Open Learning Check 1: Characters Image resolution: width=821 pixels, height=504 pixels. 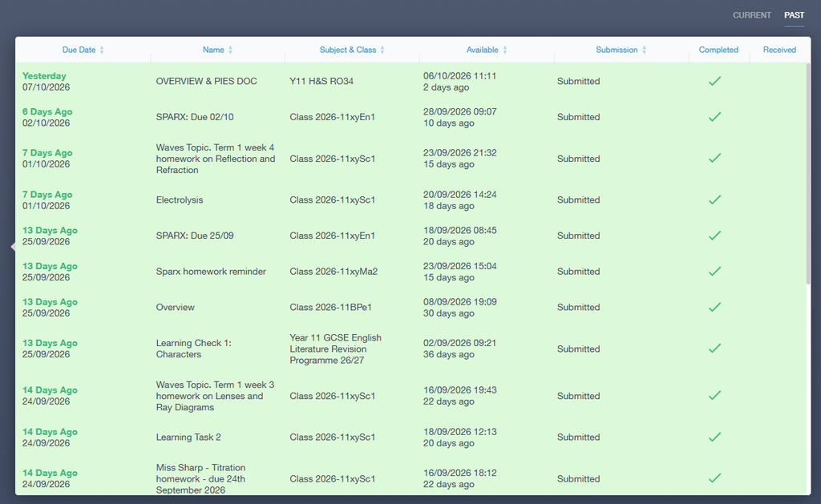click(194, 349)
